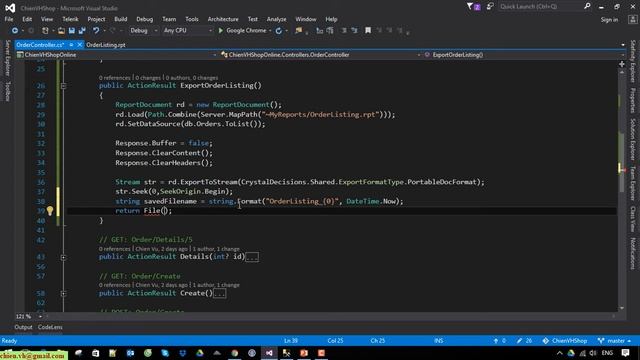Open the Output panel tab

[23, 327]
